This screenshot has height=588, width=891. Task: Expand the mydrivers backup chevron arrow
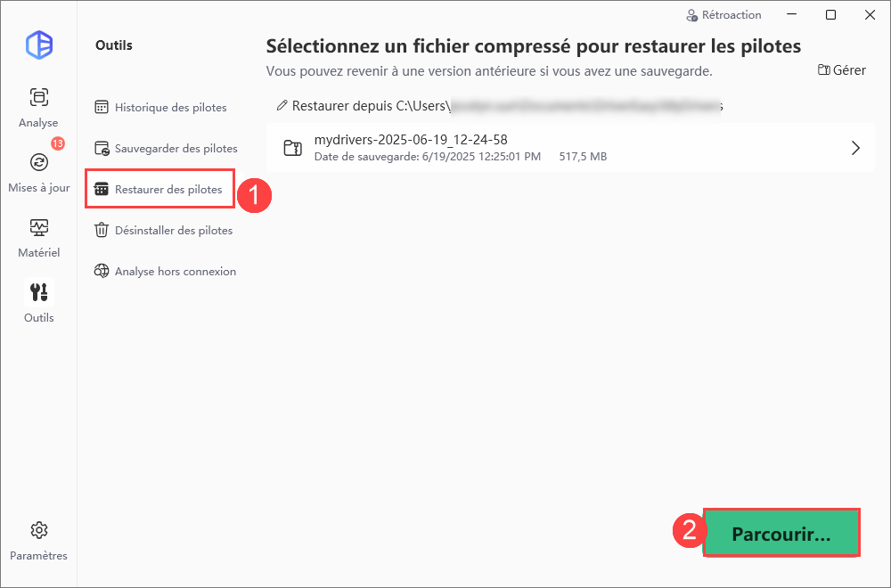855,148
